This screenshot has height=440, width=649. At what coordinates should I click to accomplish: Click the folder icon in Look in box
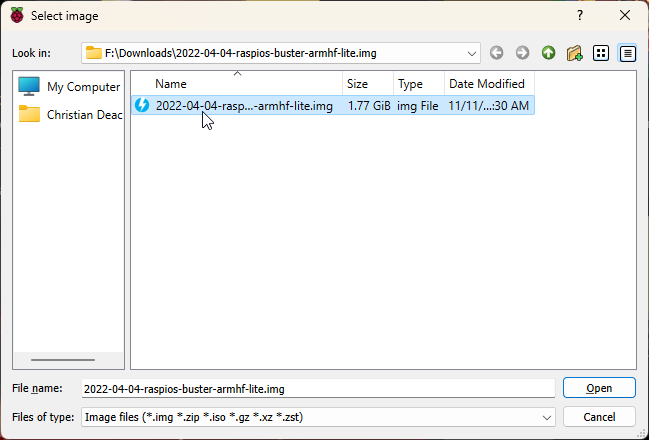(x=94, y=53)
